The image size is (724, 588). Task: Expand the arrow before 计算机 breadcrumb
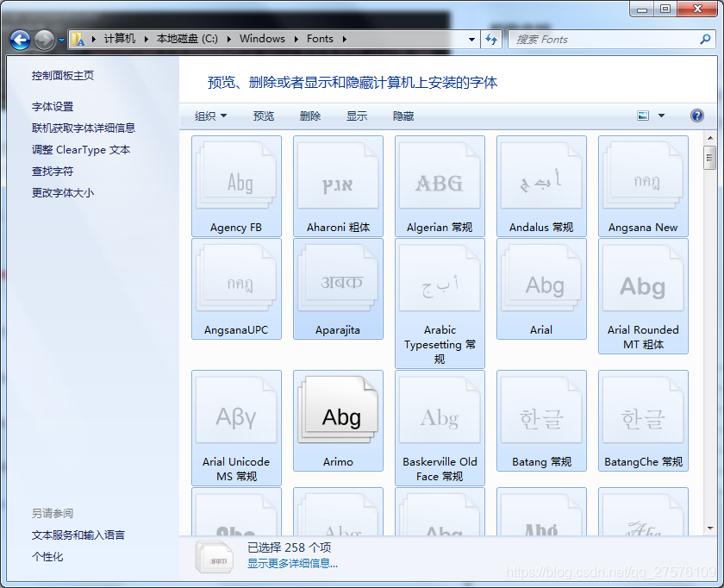click(94, 40)
